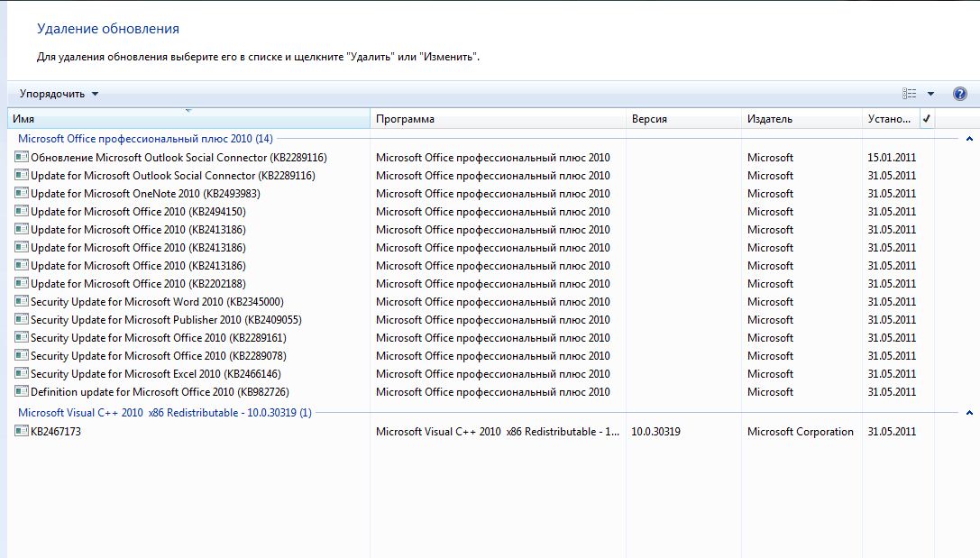Select Security Update for Office 2010 (KB2289078)
This screenshot has width=980, height=558.
159,356
